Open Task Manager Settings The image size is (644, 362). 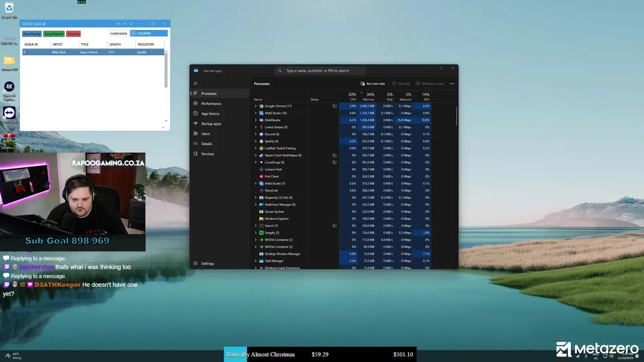(x=220, y=263)
